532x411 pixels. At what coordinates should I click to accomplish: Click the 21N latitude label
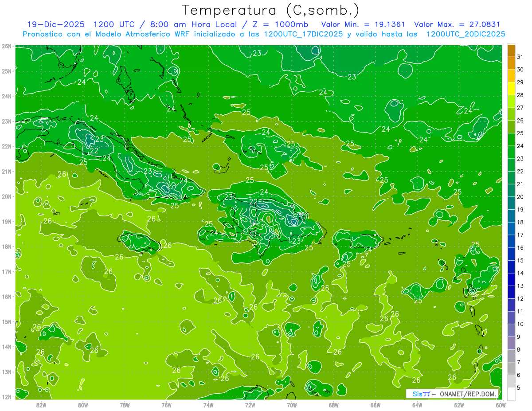click(7, 171)
